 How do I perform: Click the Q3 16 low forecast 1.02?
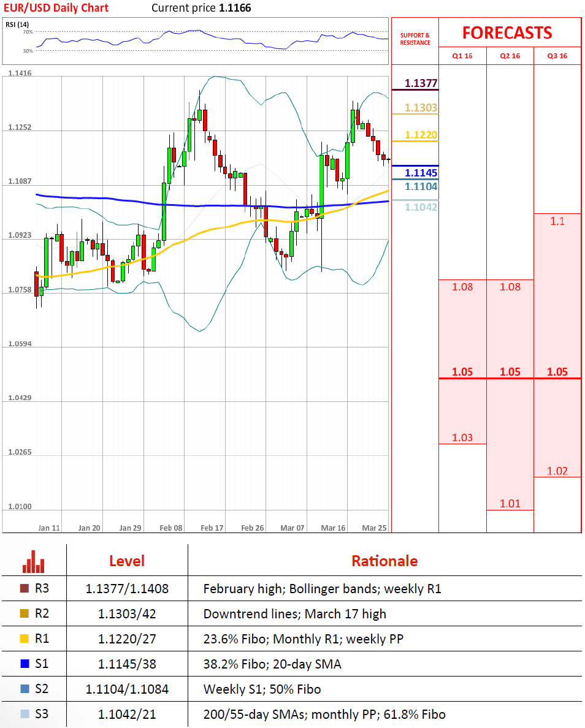pos(557,471)
